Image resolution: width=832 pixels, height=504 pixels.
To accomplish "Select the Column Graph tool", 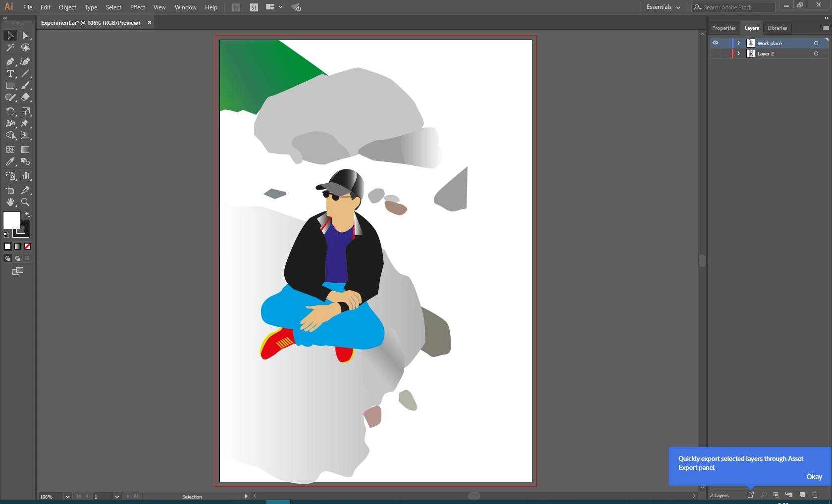I will click(26, 176).
